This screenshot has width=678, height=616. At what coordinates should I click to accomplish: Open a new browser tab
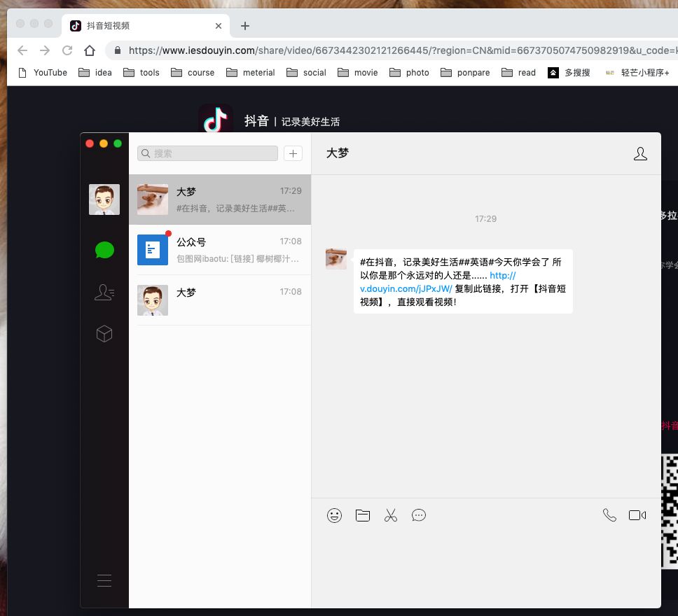coord(244,26)
